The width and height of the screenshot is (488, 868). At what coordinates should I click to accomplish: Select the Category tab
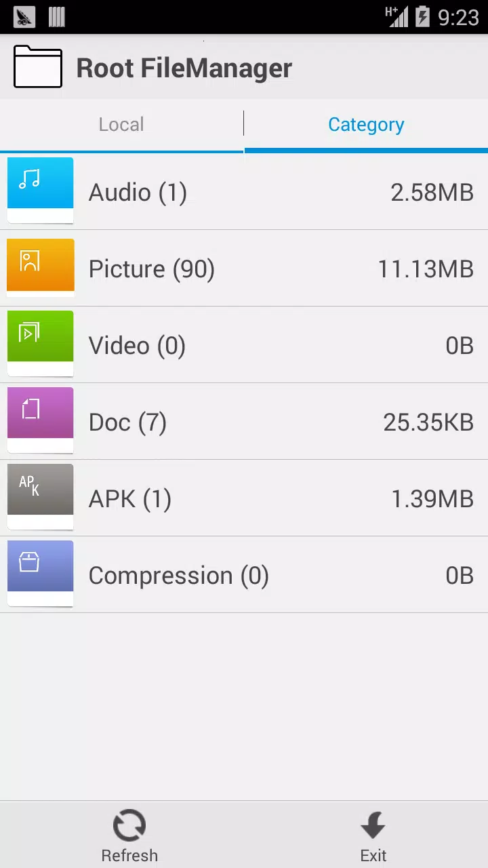pyautogui.click(x=366, y=125)
